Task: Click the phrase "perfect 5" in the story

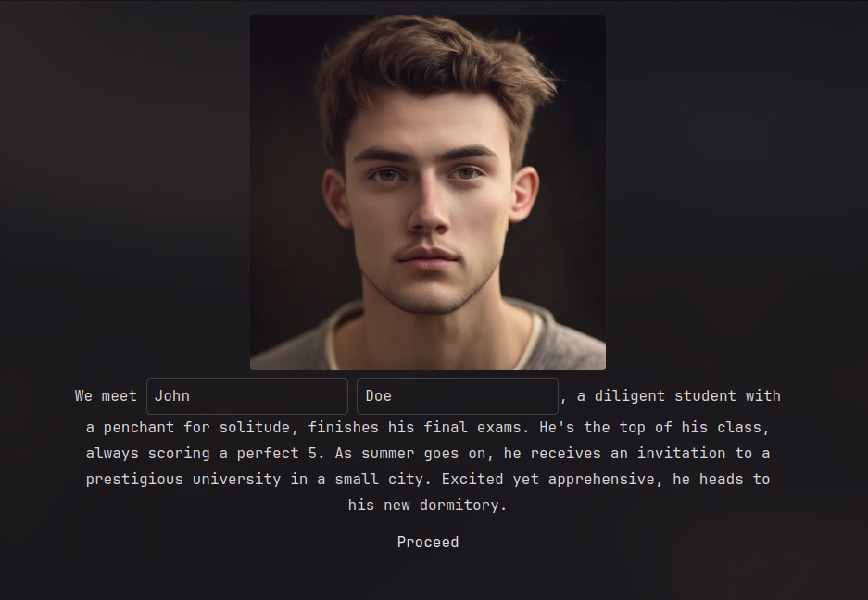Action: [x=282, y=454]
